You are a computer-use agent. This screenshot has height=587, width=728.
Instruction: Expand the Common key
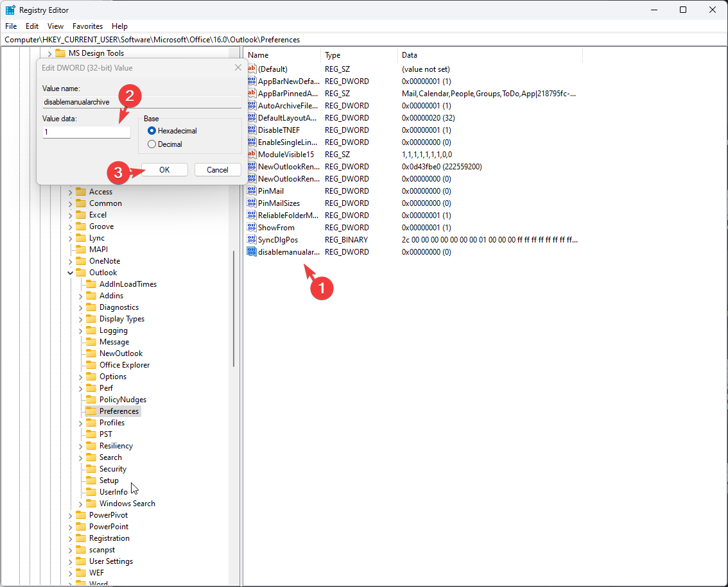tap(70, 204)
